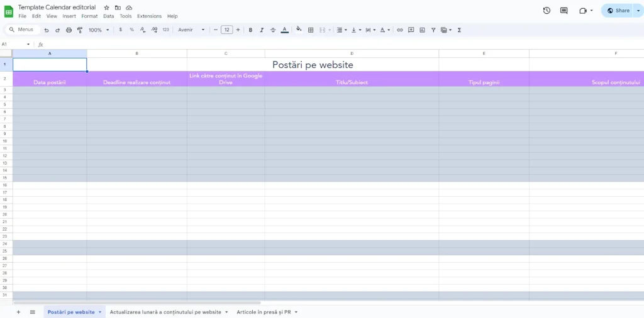Screen dimensions: 644x318
Task: Open the comments panel icon
Action: pos(563,11)
